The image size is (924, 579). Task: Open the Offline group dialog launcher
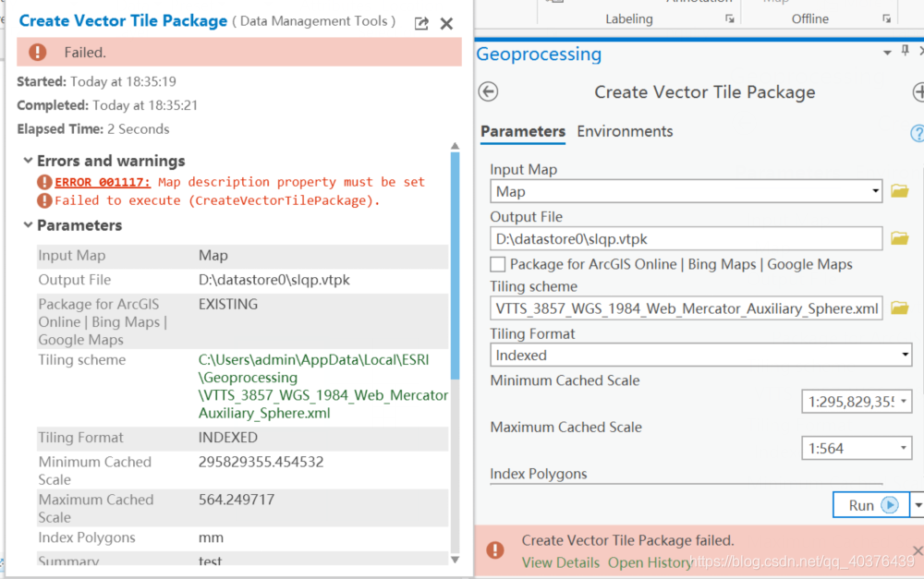(x=887, y=19)
